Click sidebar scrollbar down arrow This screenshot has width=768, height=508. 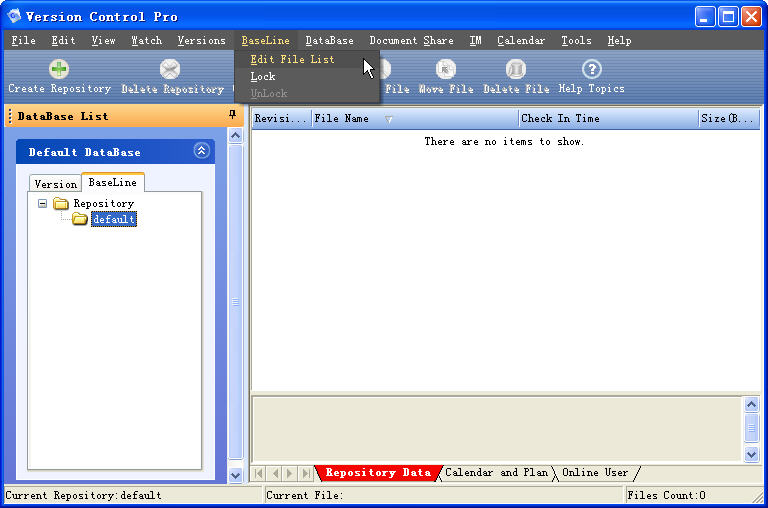pos(236,475)
